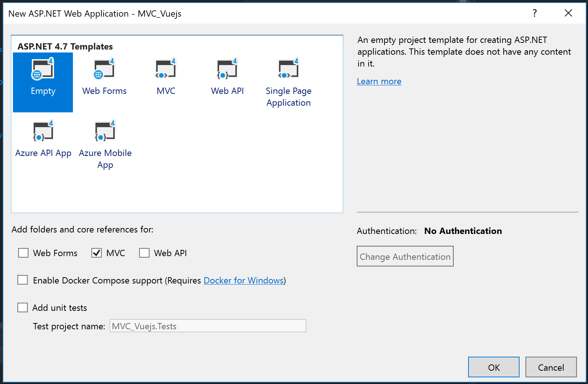The image size is (588, 384).
Task: Tick the Add unit tests checkbox
Action: coord(23,307)
